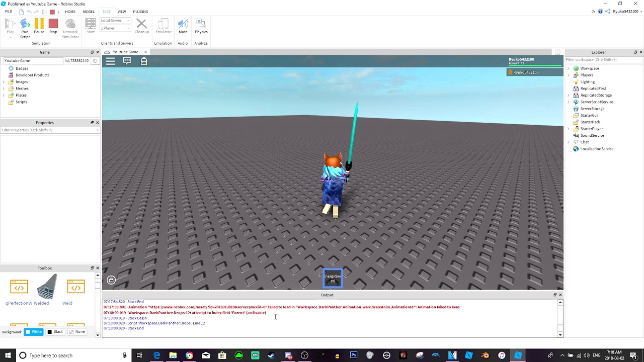
Task: Open the device Emulator
Action: click(x=163, y=27)
